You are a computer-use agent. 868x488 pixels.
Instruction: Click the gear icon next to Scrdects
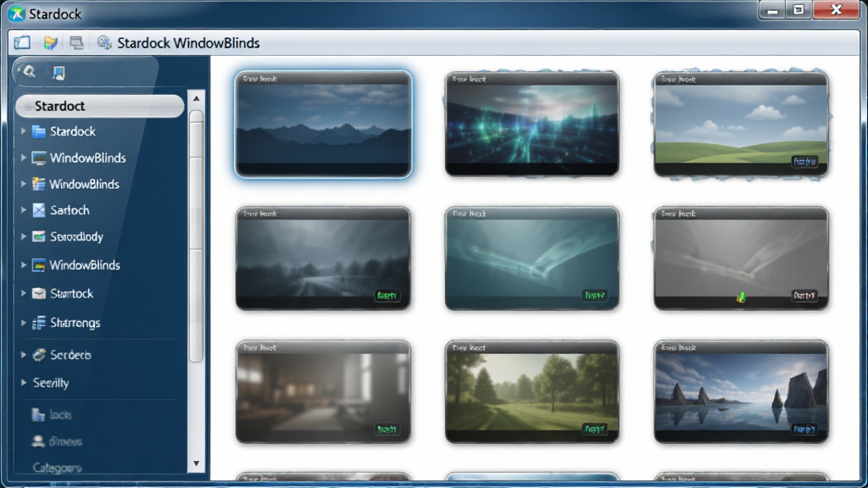tap(39, 355)
